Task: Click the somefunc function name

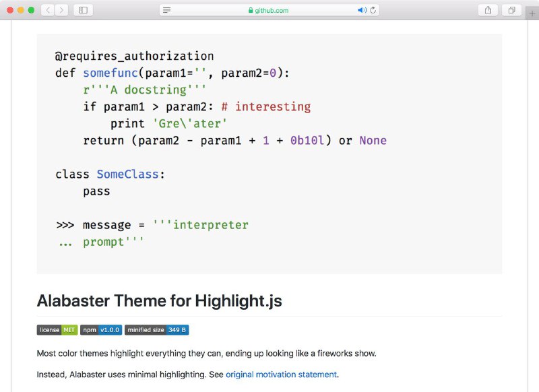Action: 110,73
